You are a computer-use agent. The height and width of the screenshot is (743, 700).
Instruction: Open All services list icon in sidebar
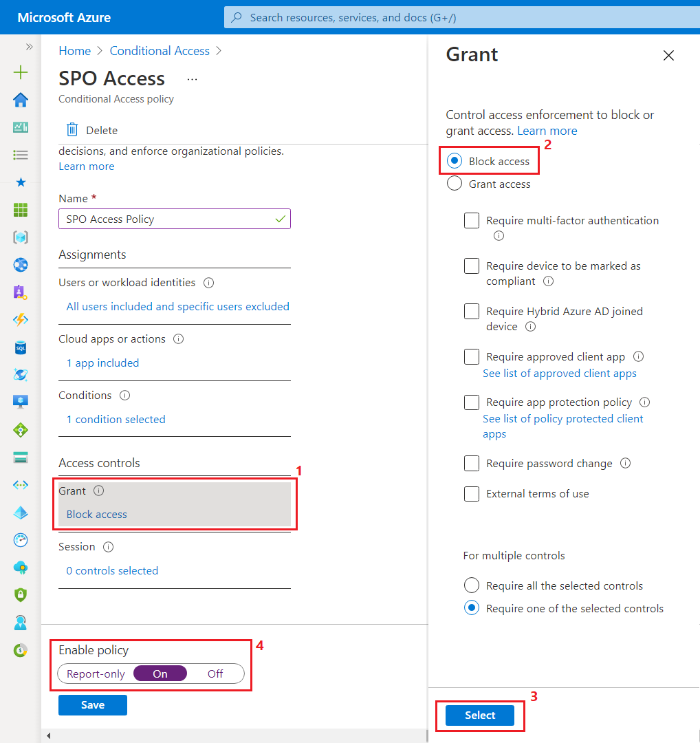point(21,155)
